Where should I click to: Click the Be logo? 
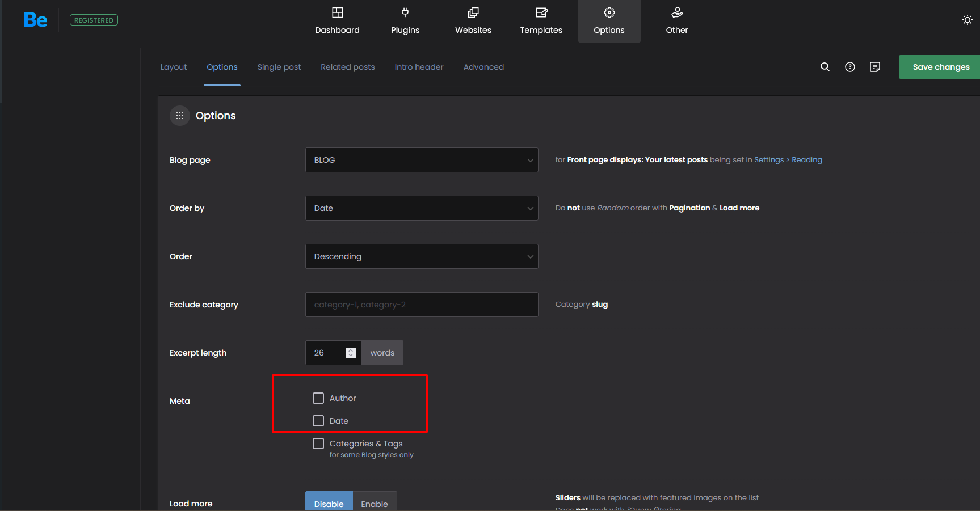tap(35, 20)
